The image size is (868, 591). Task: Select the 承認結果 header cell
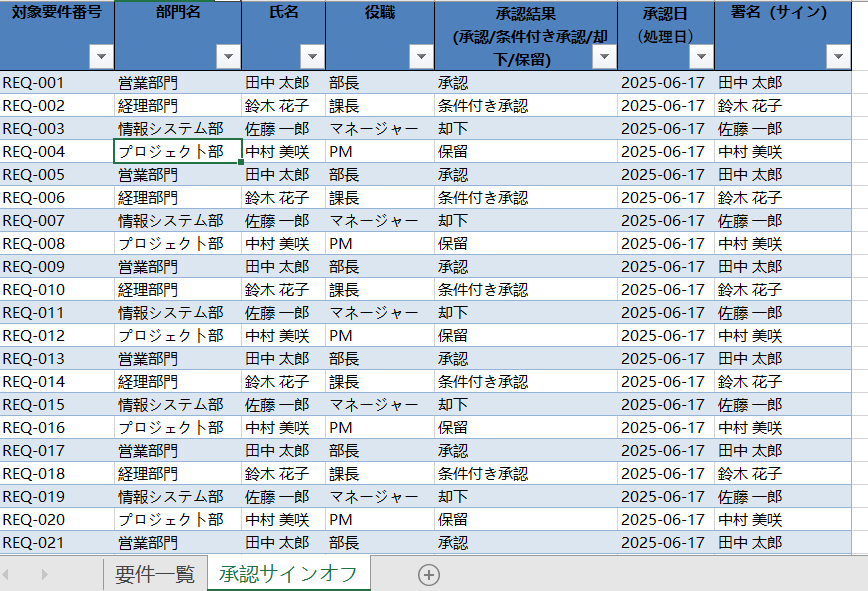coord(526,35)
